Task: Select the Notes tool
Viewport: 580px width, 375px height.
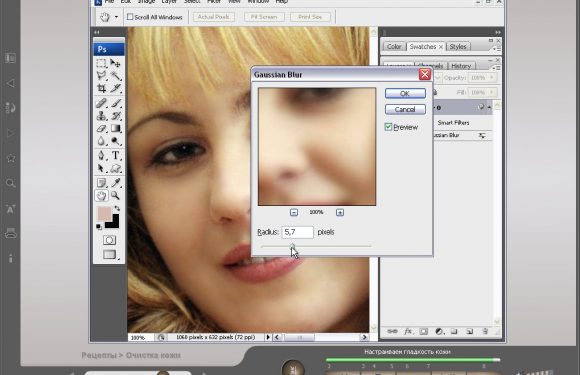Action: 101,183
